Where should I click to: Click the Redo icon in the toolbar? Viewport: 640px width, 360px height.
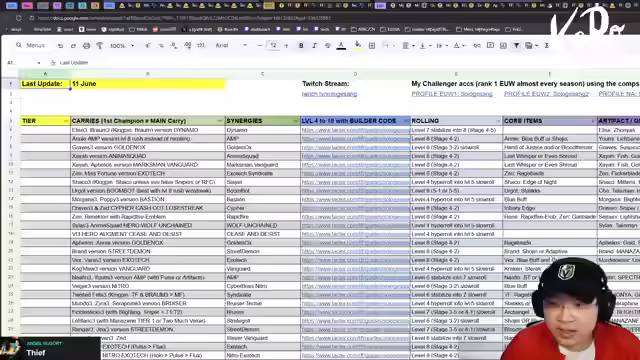click(73, 46)
